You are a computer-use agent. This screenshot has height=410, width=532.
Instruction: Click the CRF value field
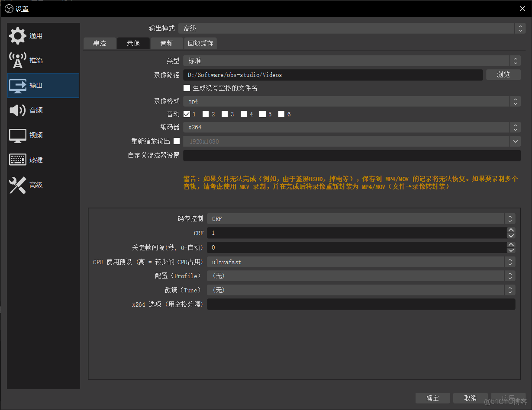pyautogui.click(x=357, y=233)
